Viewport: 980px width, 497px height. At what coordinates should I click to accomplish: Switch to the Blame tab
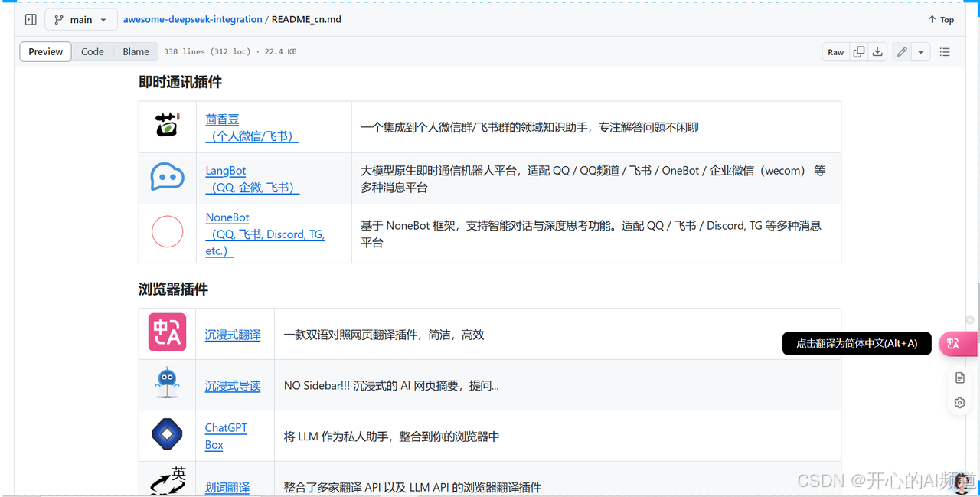[x=136, y=52]
